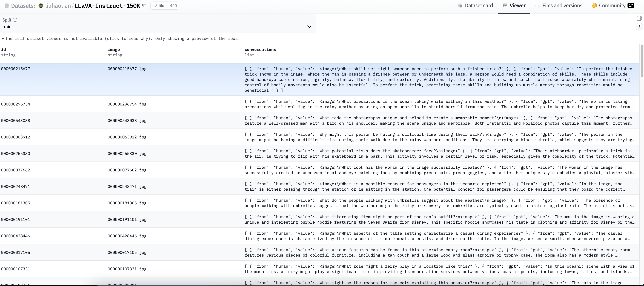Open the Split train dropdown
The height and width of the screenshot is (286, 644).
tap(157, 24)
